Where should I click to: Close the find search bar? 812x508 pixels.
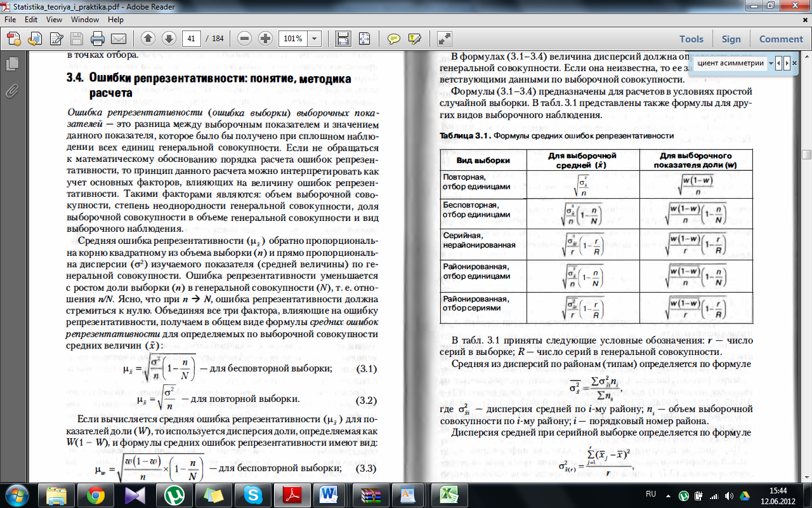796,63
